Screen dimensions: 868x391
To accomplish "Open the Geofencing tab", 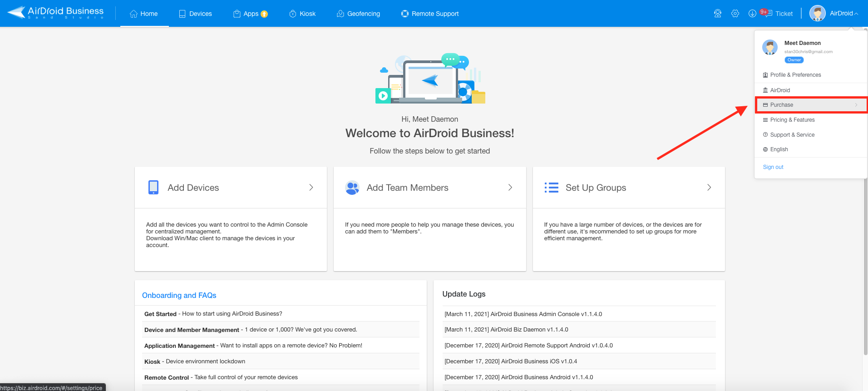I will pos(358,14).
